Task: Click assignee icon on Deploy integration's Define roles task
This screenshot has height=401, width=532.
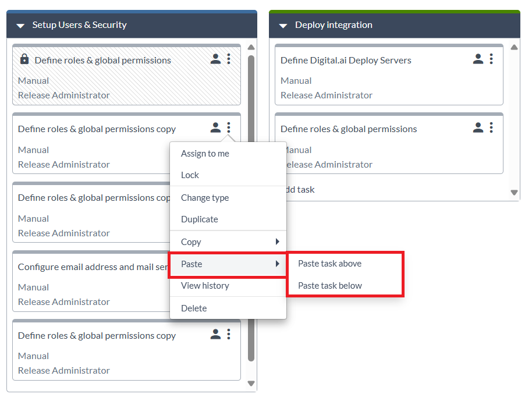Action: coord(478,127)
